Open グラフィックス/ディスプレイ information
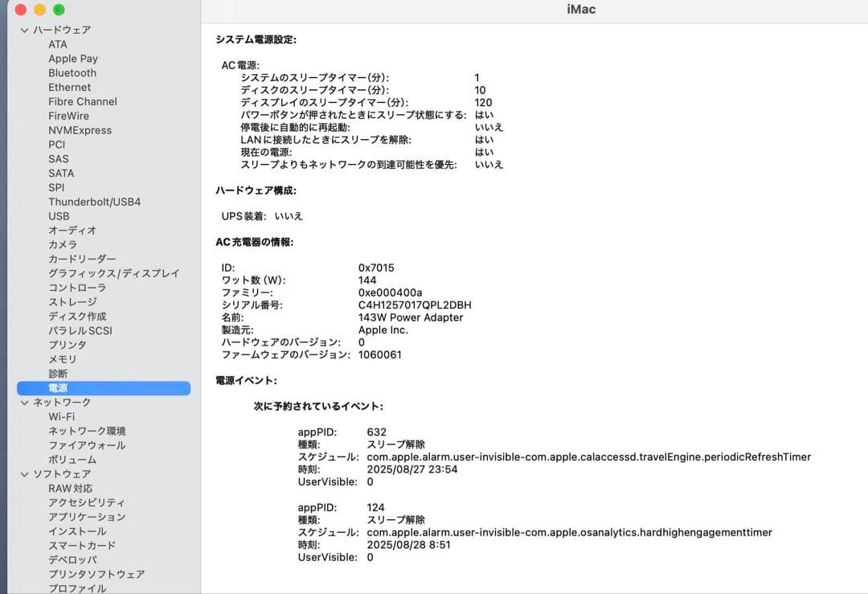The width and height of the screenshot is (868, 594). 114,273
